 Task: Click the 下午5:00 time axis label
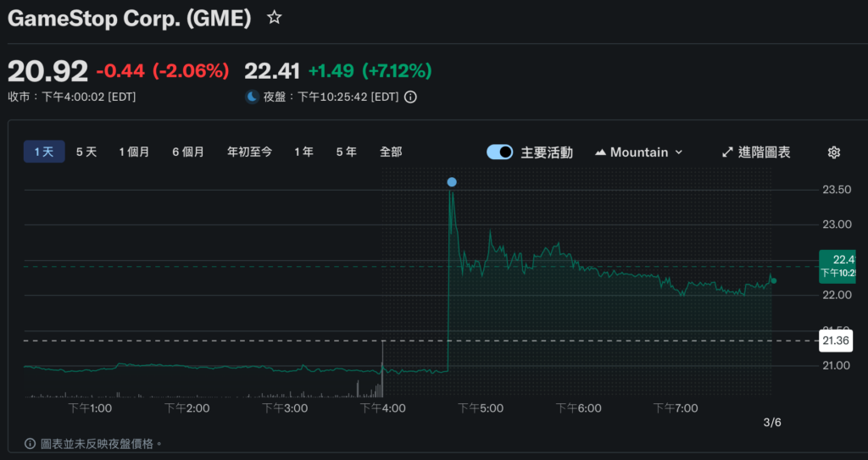click(x=481, y=408)
